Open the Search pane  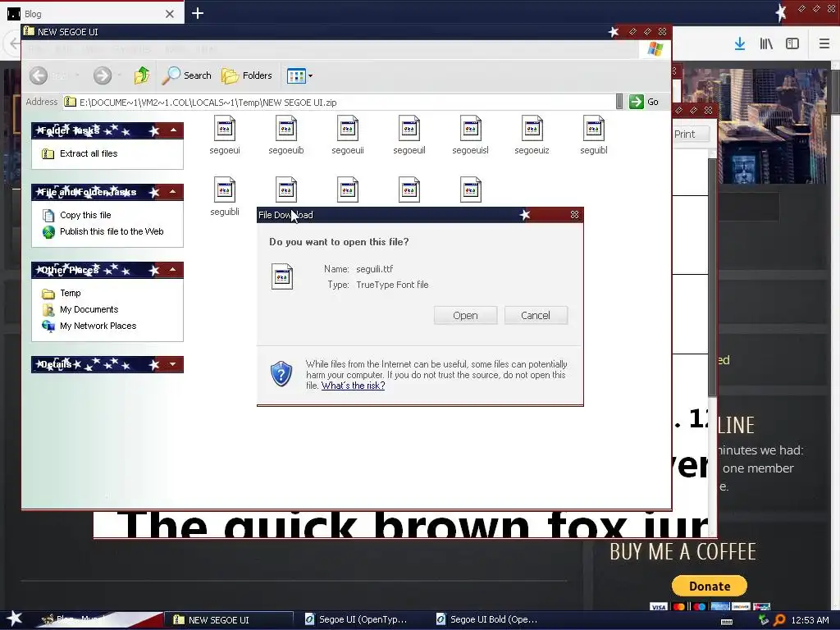pyautogui.click(x=187, y=75)
